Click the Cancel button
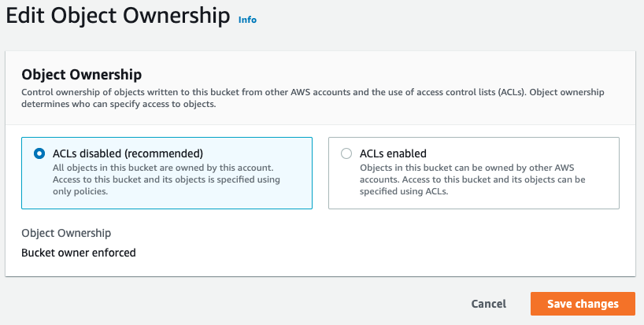This screenshot has width=644, height=325. coord(488,304)
